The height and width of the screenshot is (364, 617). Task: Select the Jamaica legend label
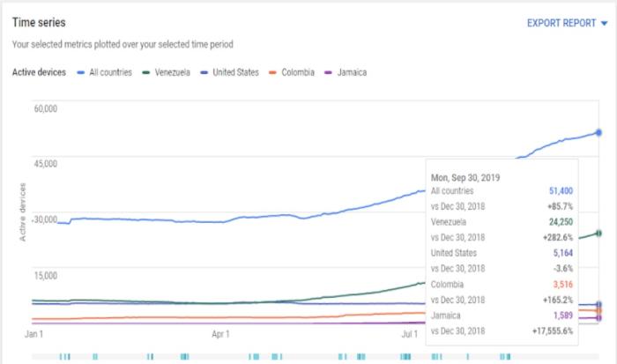[353, 72]
